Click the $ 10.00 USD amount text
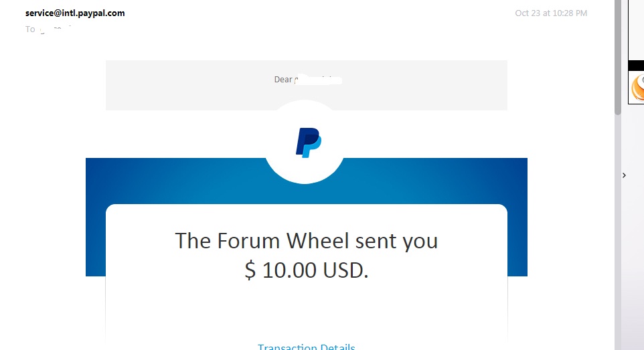Screen dimensions: 644x350 point(307,270)
